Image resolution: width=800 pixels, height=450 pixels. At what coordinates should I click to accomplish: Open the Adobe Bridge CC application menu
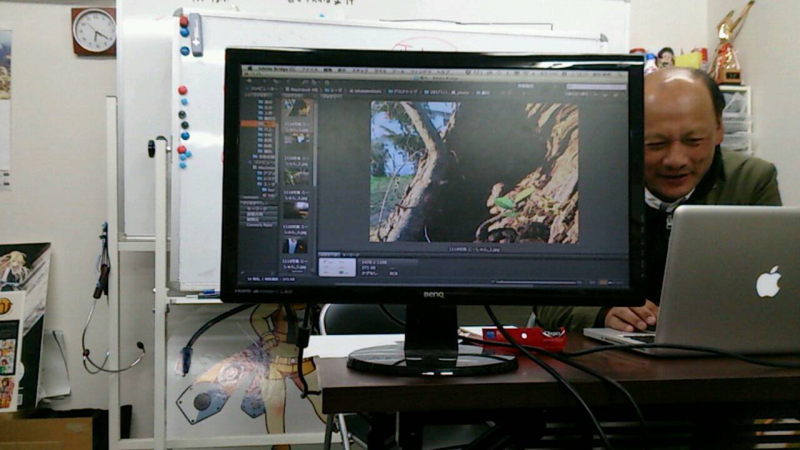tap(277, 69)
